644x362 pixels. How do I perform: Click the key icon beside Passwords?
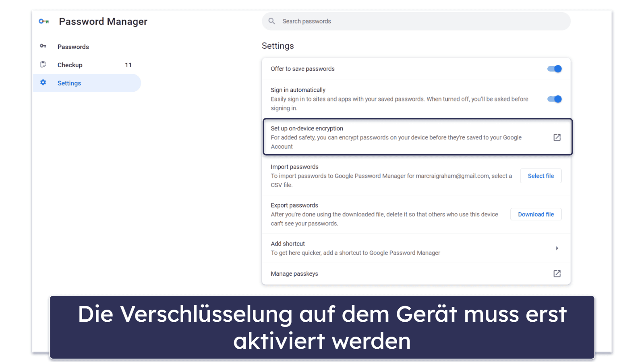[x=43, y=46]
